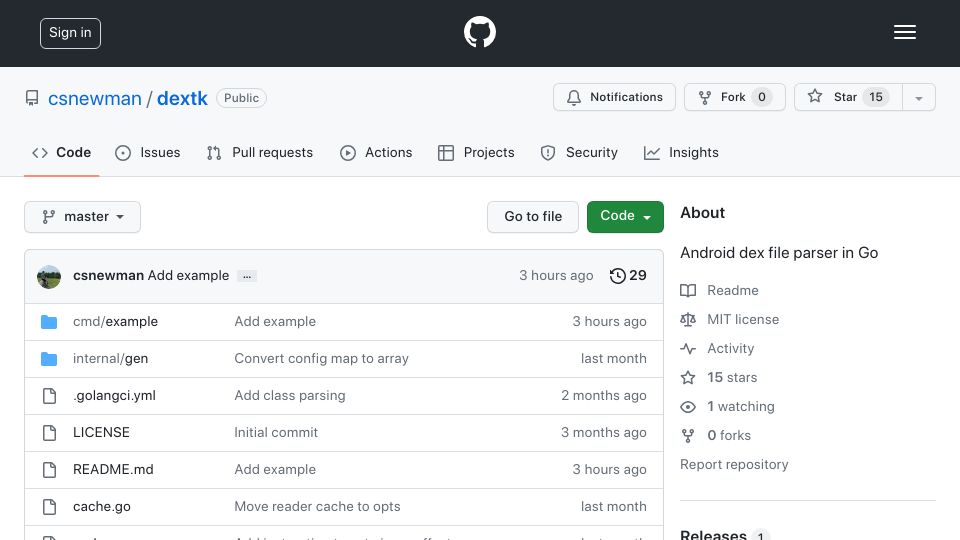Open the hamburger navigation menu
The width and height of the screenshot is (960, 540).
point(904,32)
